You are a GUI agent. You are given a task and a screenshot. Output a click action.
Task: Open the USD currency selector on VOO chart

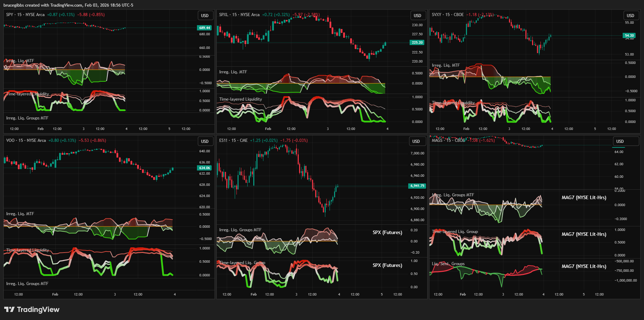(205, 141)
